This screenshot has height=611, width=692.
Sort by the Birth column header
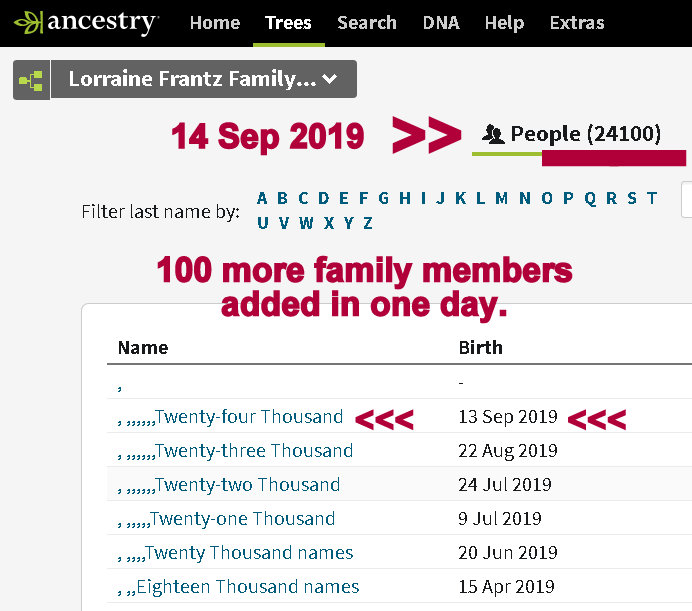[480, 348]
